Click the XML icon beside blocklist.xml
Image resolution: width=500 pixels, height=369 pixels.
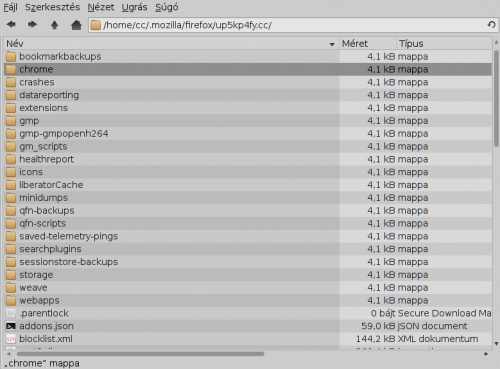11,339
